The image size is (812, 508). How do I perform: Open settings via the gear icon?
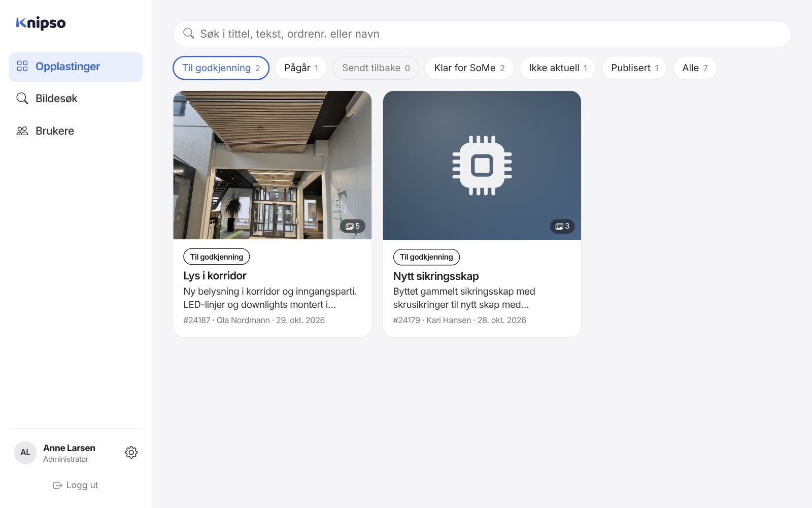131,453
